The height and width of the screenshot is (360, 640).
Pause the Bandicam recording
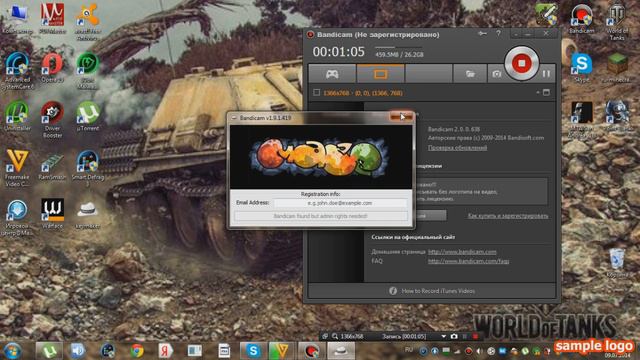[546, 74]
